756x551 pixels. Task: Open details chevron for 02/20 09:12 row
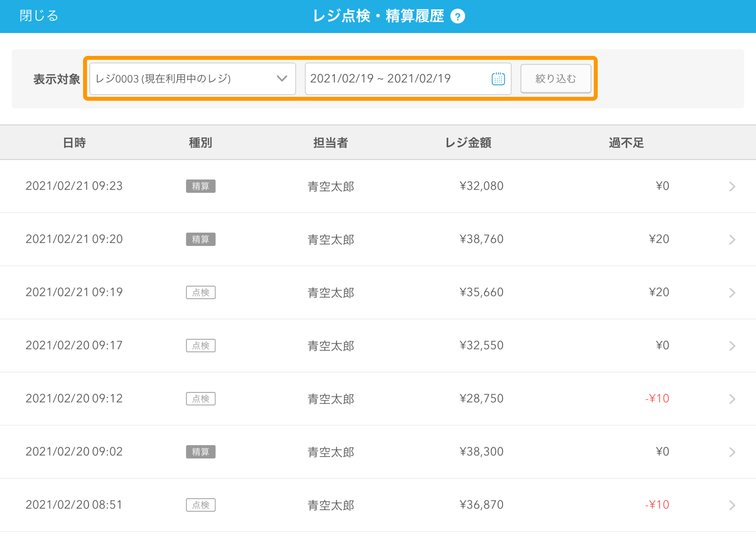[x=732, y=399]
